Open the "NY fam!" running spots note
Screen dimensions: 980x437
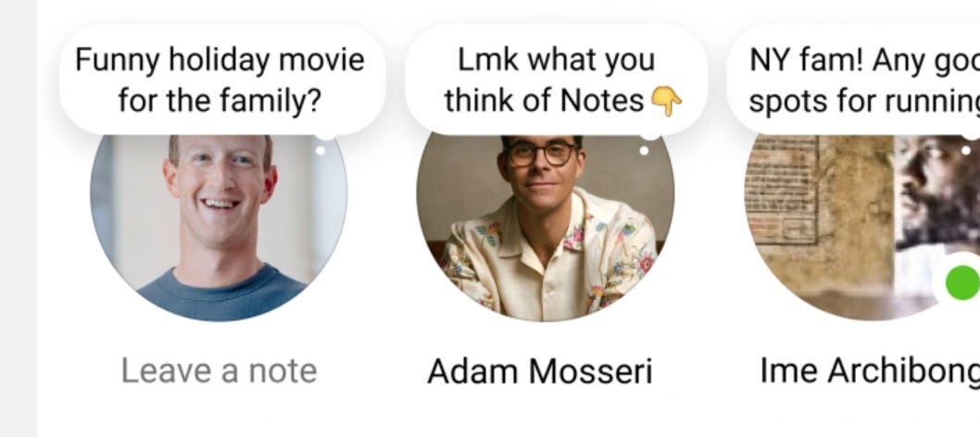click(853, 80)
